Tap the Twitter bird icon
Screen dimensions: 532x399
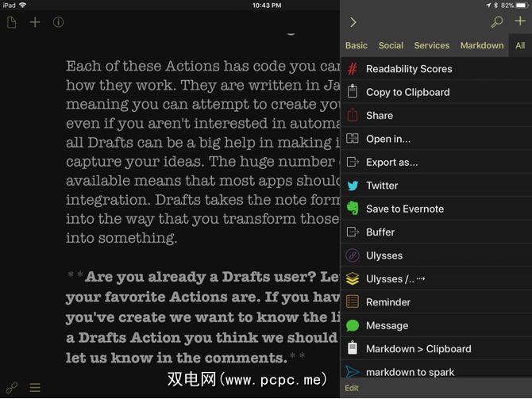point(353,186)
